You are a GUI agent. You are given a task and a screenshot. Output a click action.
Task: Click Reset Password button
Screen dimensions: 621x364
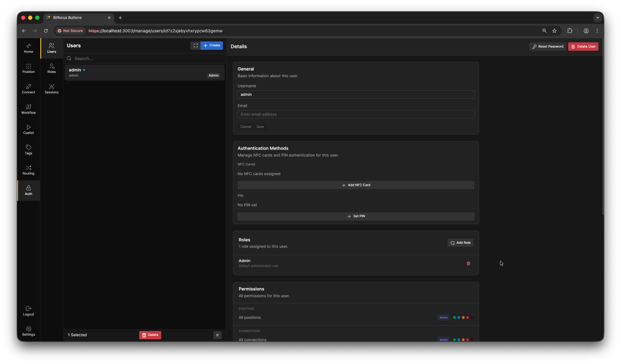[548, 46]
